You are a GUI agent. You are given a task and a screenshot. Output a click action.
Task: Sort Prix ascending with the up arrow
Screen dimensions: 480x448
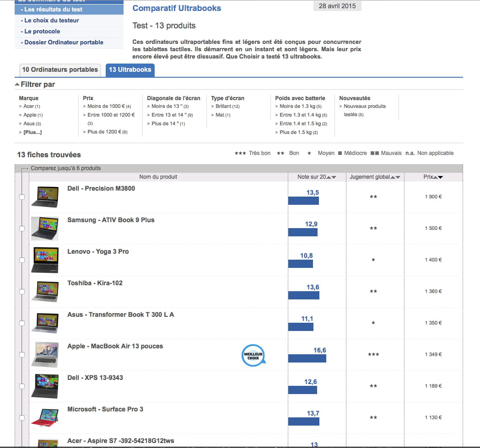tap(435, 177)
